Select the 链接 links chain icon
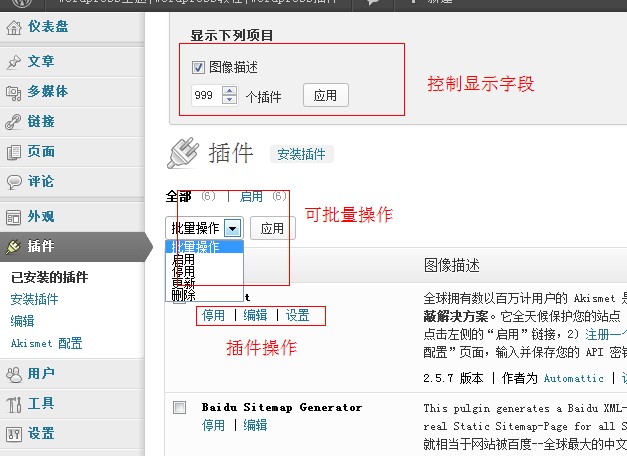Screen dimensions: 627x456 pyautogui.click(x=14, y=122)
